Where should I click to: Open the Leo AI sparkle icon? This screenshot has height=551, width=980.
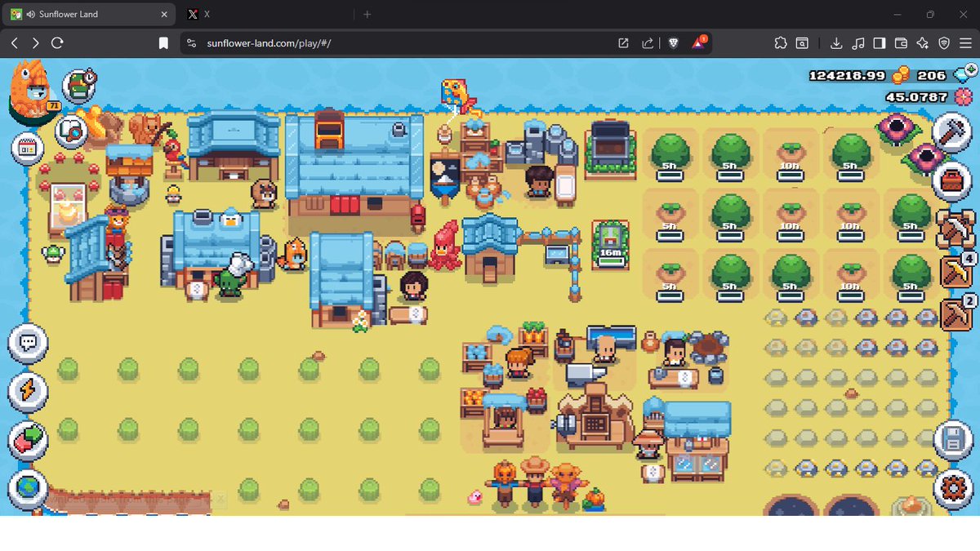[923, 43]
